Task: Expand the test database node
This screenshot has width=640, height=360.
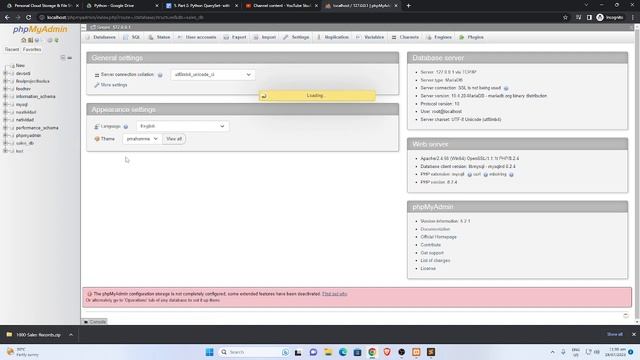Action: pos(5,151)
